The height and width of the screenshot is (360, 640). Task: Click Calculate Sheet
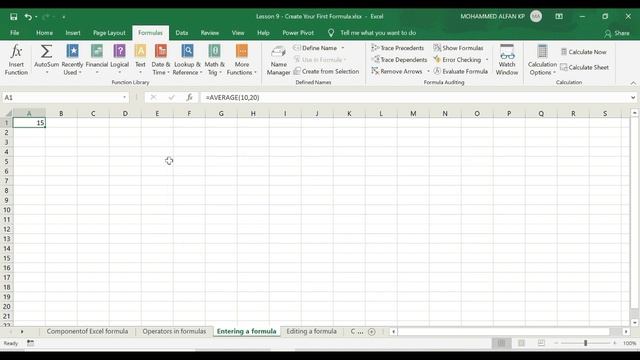coord(584,67)
